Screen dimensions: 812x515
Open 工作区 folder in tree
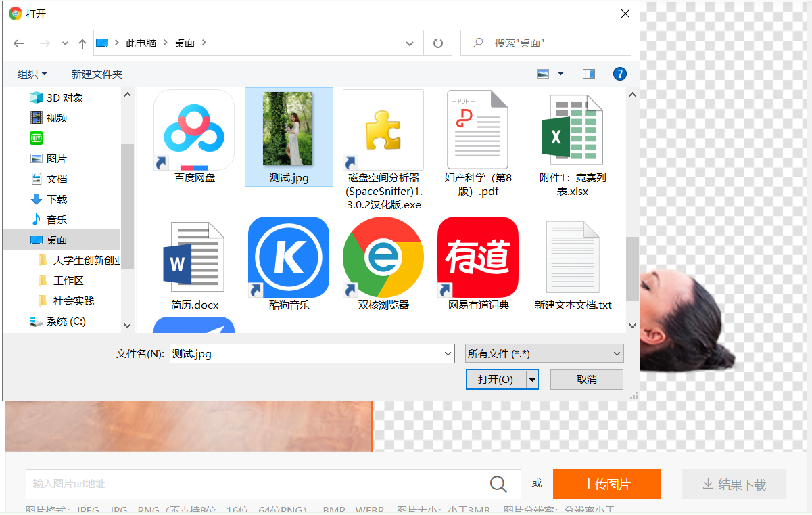coord(62,280)
